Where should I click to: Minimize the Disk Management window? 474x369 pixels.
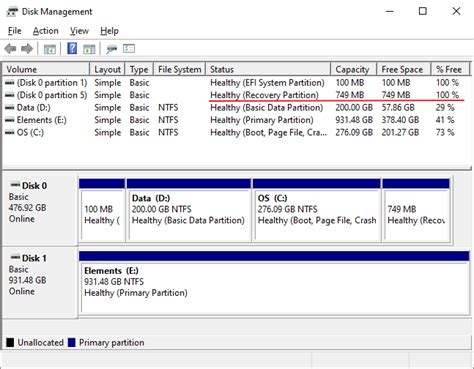(x=390, y=11)
